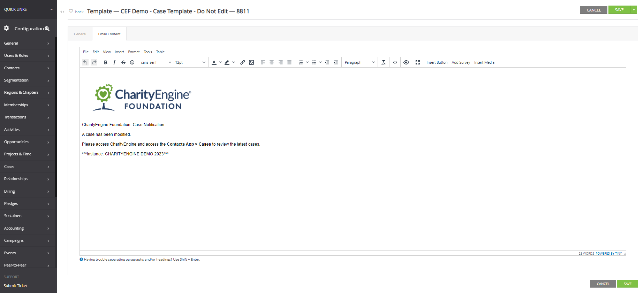
Task: Open the Format menu in editor
Action: coord(134,52)
